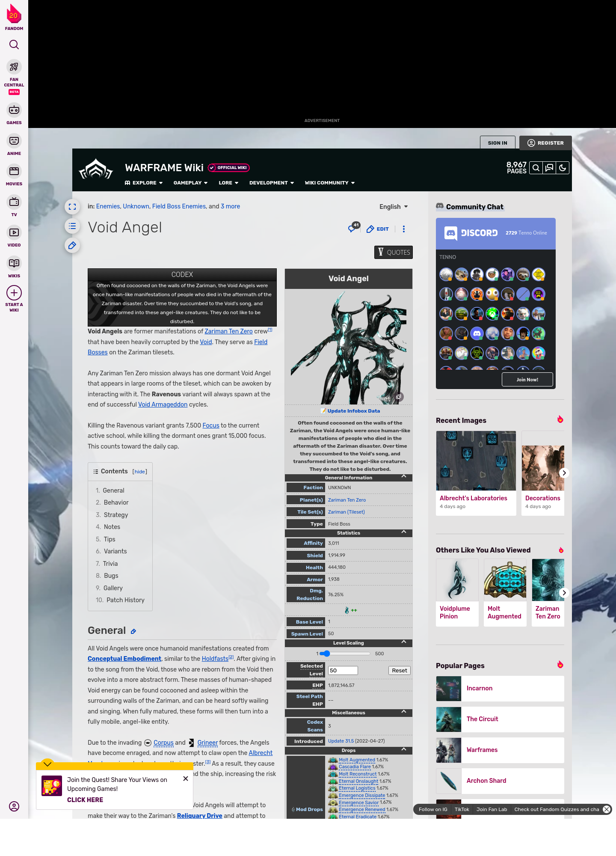
Task: Toggle dark mode moon icon
Action: [563, 168]
